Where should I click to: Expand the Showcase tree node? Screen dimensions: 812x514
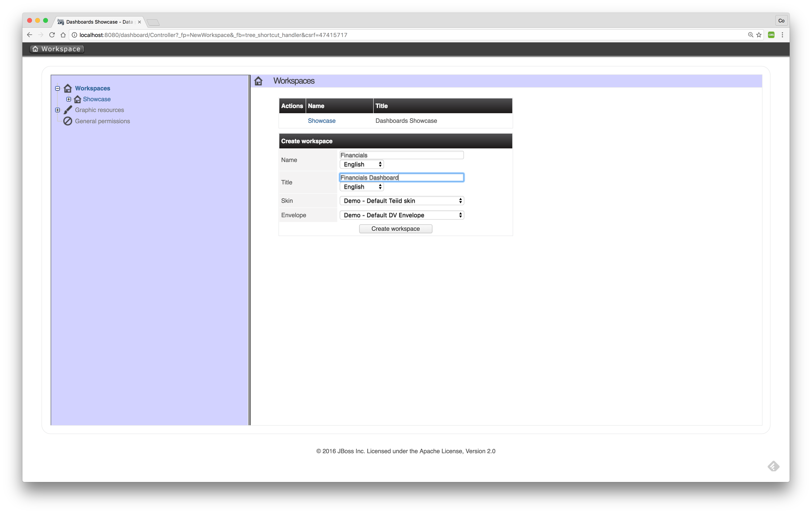(x=69, y=99)
